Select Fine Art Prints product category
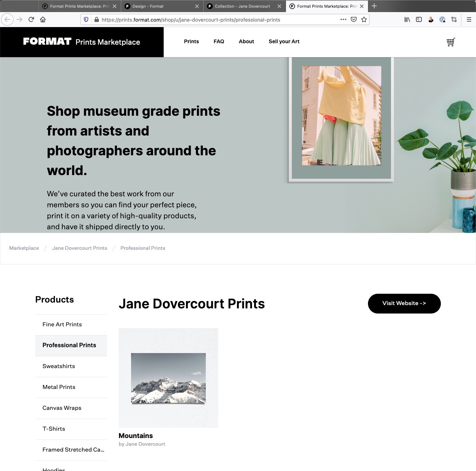476x471 pixels. coord(62,324)
